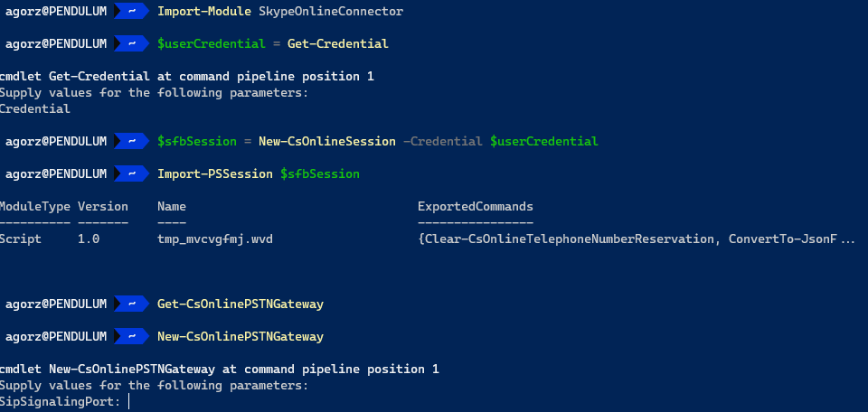This screenshot has width=868, height=412.
Task: Click the Script module type value
Action: [x=21, y=239]
